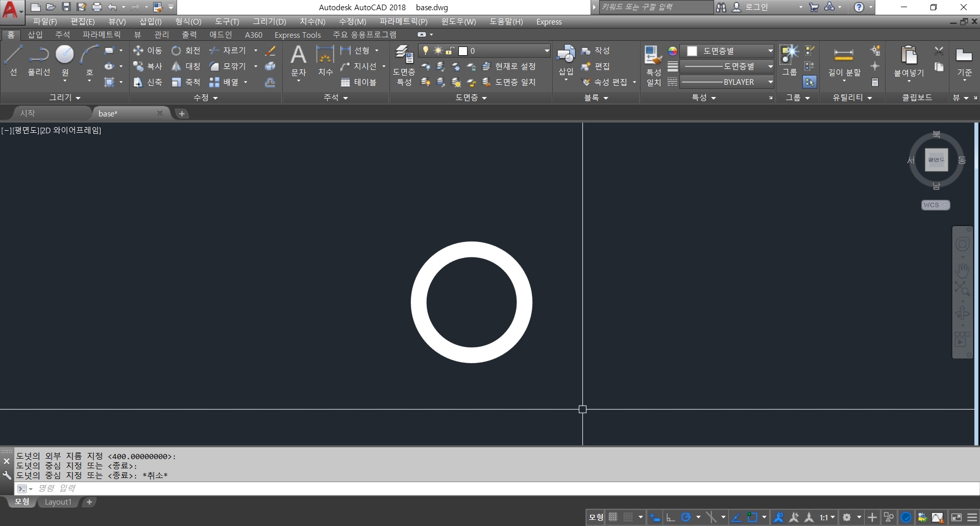Click the Sign In (로그인) button

point(750,7)
